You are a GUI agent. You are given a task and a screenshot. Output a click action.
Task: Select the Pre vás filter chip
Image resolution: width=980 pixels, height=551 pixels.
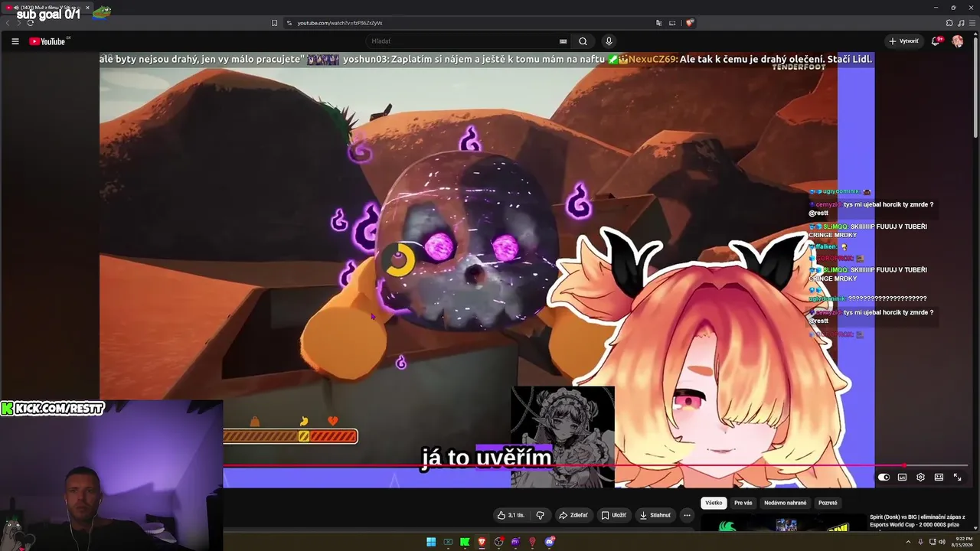pos(743,503)
